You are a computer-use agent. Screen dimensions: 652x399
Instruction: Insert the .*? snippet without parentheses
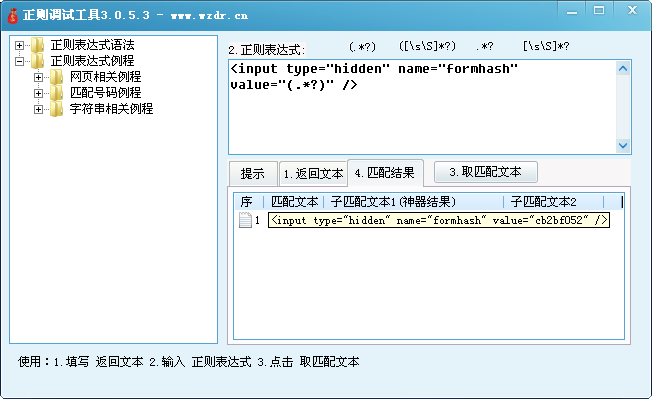pos(484,47)
